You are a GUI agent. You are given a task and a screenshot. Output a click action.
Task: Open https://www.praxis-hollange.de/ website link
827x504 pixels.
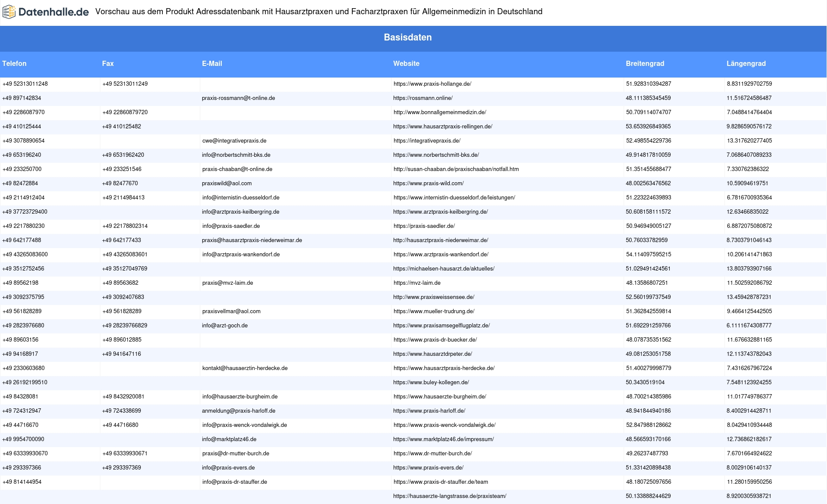coord(432,84)
